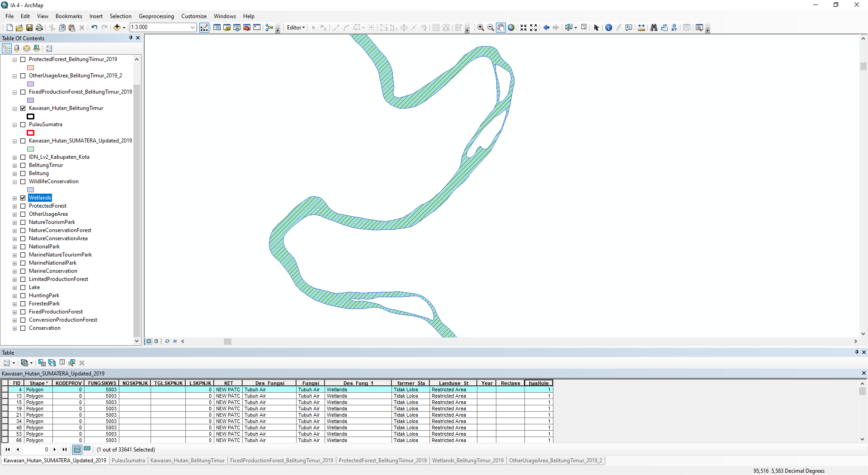Zoom to selected records in Table window
Screen dimensions: 868x475
click(72, 363)
